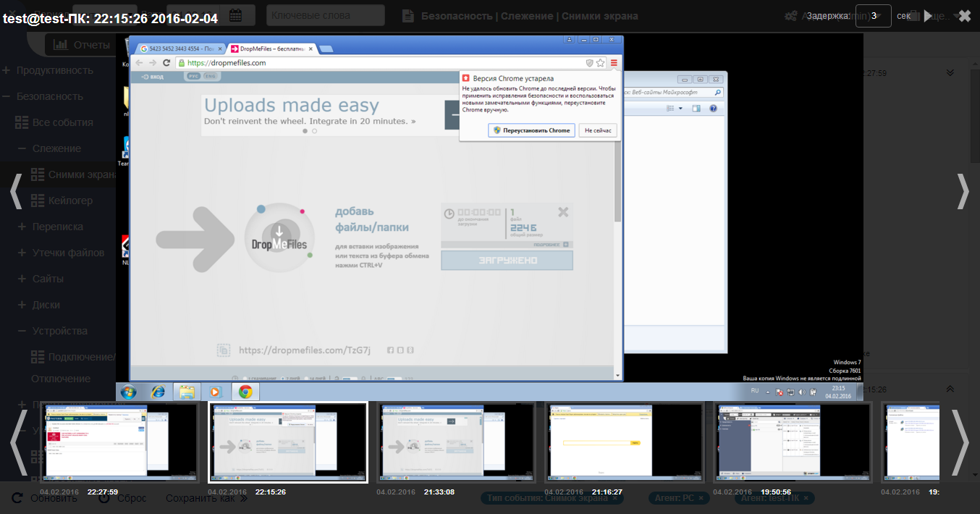Viewport: 980px width, 514px height.
Task: Select the DropMeFiles tab in captured Chrome
Action: pyautogui.click(x=272, y=49)
